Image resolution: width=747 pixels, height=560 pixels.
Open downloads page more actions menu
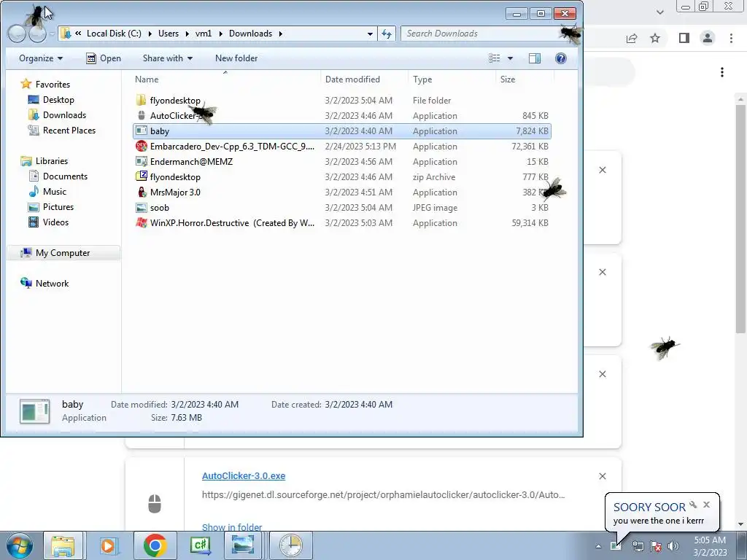click(722, 72)
